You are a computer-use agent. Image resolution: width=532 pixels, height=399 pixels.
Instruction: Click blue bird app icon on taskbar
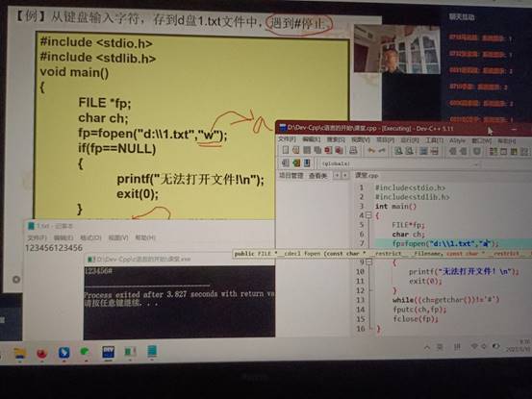click(x=63, y=353)
